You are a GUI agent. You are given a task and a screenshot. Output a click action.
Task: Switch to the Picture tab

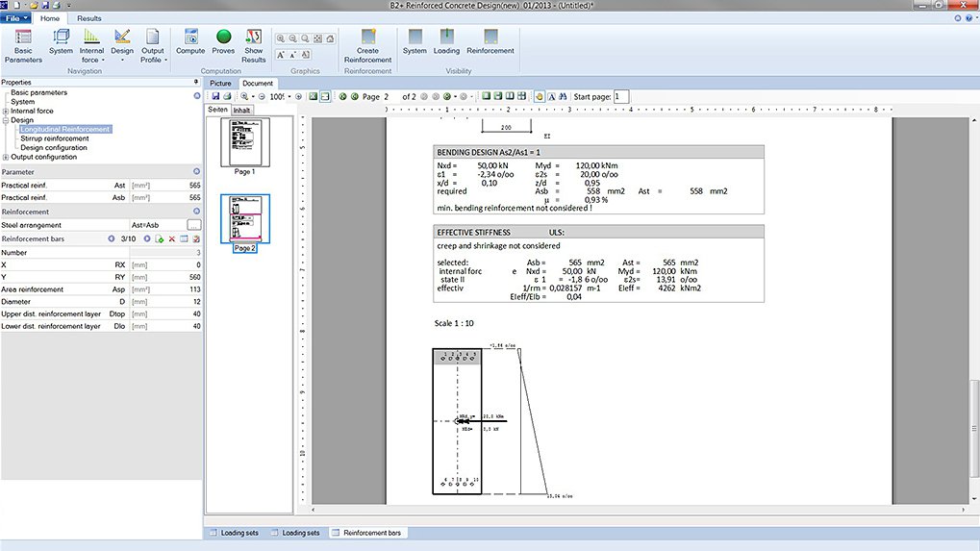[220, 83]
